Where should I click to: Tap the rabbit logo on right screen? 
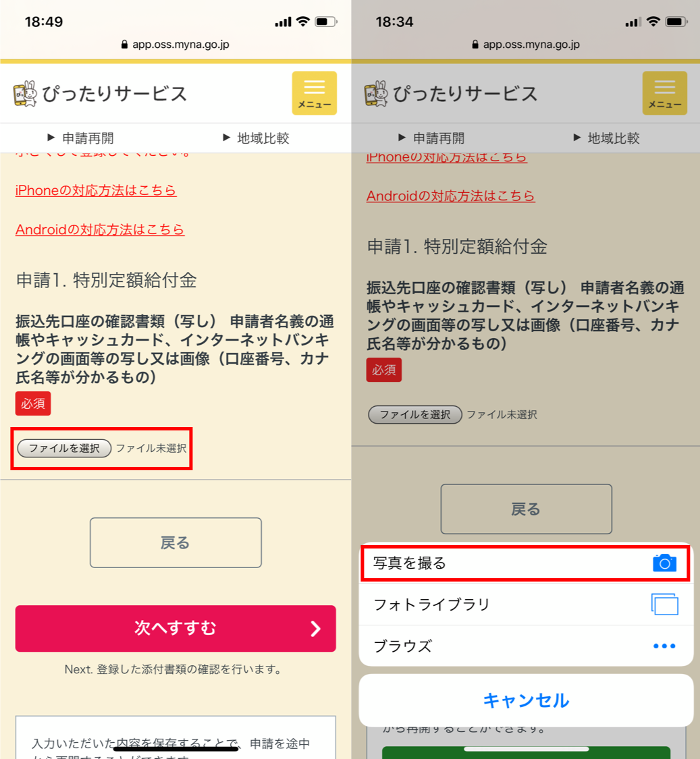(x=376, y=93)
